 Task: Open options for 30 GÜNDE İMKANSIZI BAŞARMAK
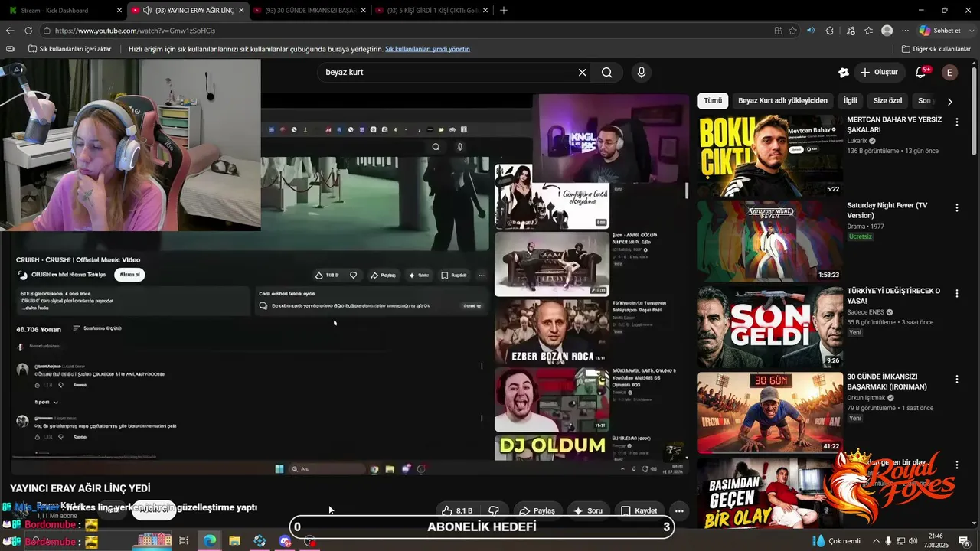956,379
